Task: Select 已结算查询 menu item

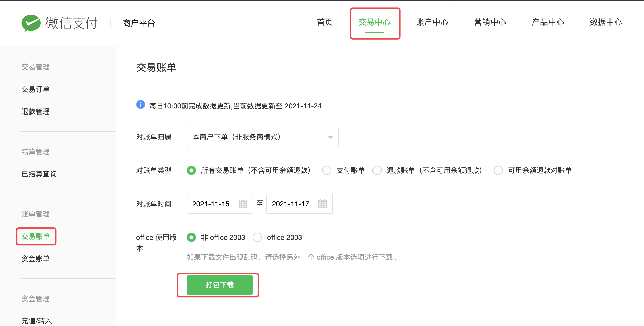Action: tap(39, 174)
